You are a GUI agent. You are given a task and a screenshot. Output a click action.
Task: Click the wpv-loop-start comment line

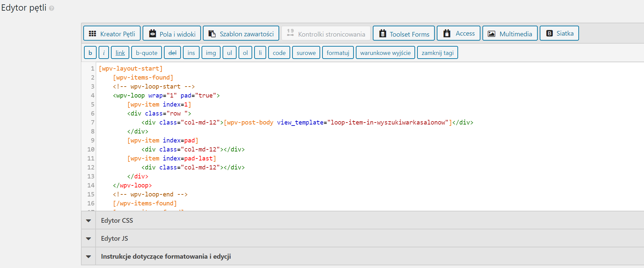[154, 87]
